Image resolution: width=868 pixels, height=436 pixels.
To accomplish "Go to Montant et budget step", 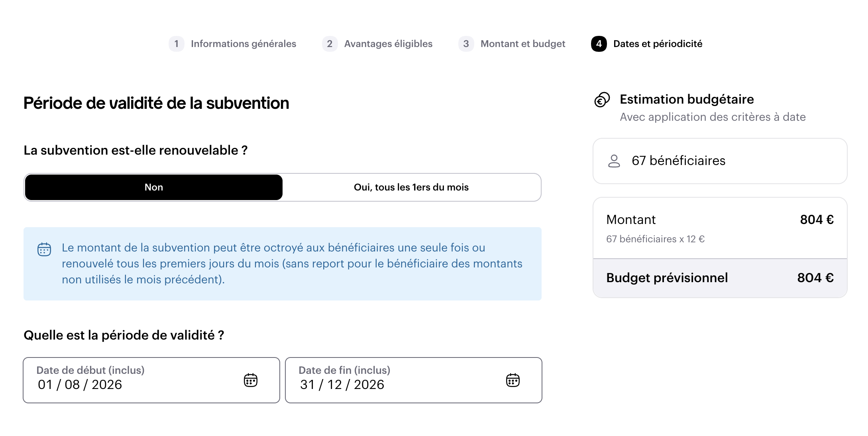I will [523, 44].
